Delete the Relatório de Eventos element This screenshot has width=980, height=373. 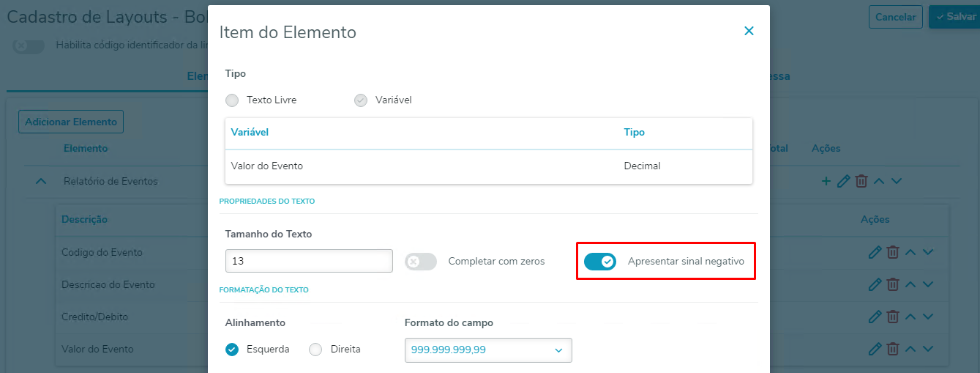tap(861, 181)
